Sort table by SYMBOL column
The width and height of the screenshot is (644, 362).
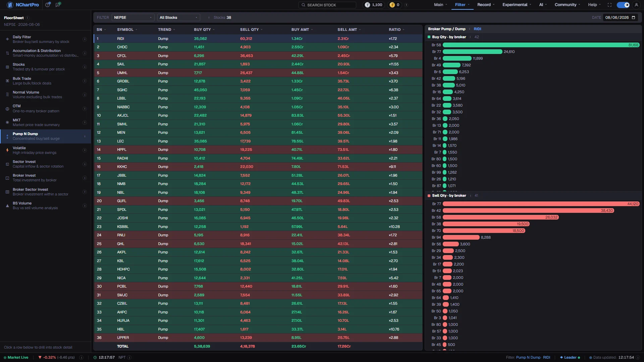pyautogui.click(x=127, y=29)
